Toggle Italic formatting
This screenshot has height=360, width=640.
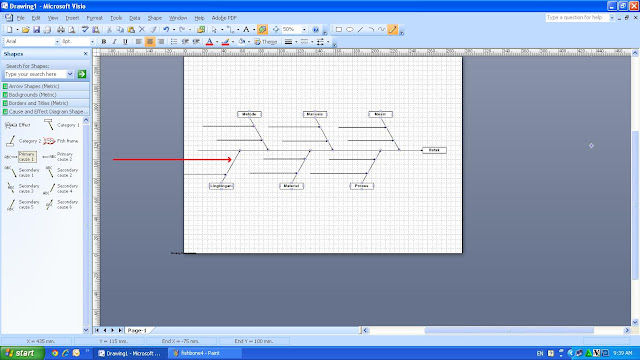coord(114,42)
